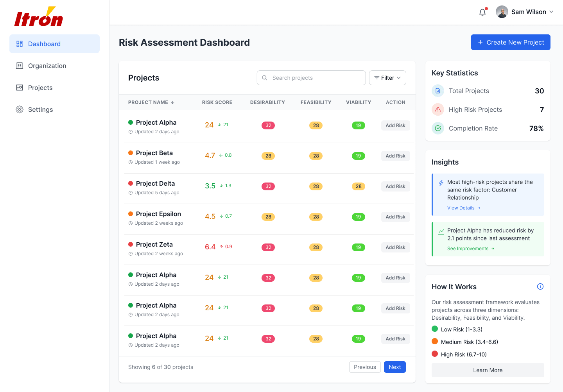Click the Completion Rate value 78%
This screenshot has height=392, width=563.
pos(536,128)
